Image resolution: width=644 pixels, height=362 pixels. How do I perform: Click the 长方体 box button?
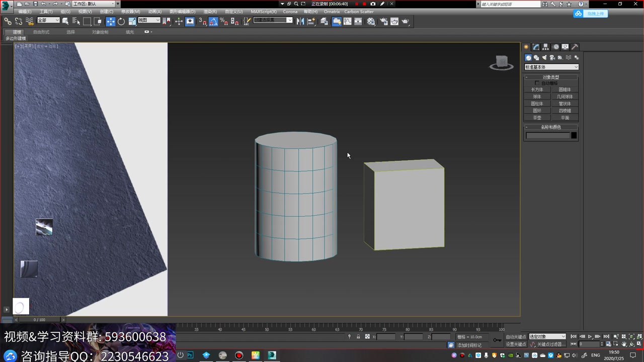click(537, 89)
